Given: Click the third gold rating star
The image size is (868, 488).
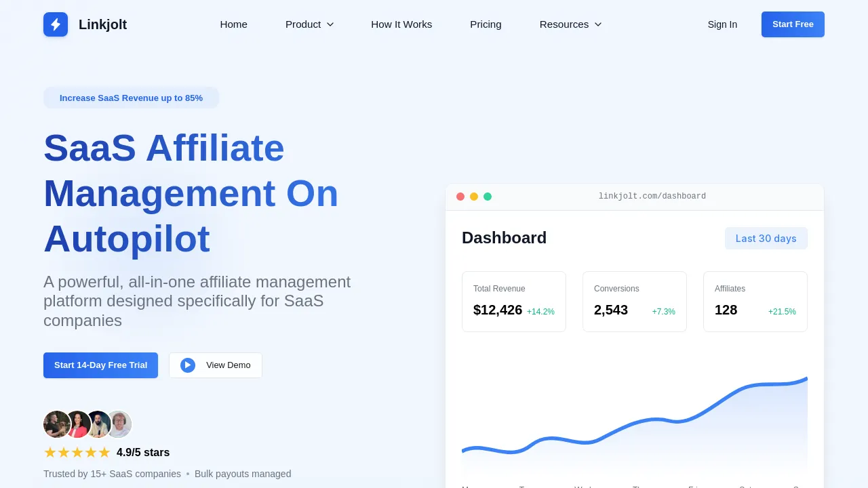Looking at the screenshot, I should 77,452.
